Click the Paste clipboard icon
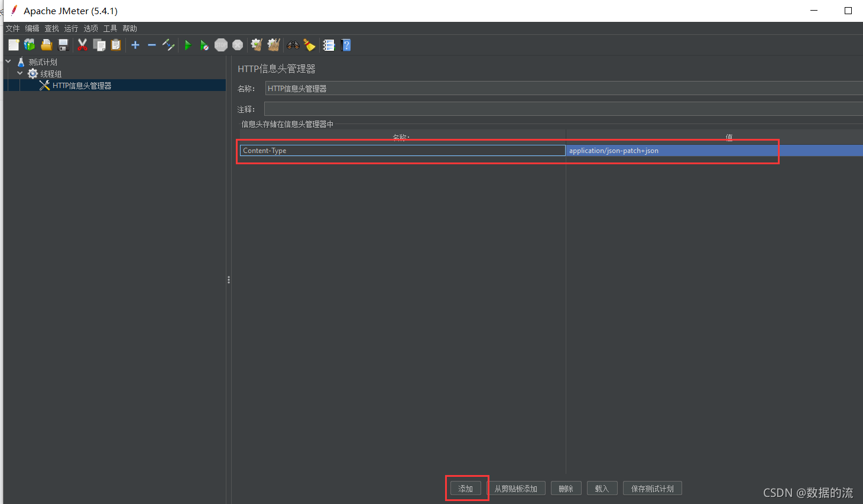The height and width of the screenshot is (504, 863). [116, 45]
